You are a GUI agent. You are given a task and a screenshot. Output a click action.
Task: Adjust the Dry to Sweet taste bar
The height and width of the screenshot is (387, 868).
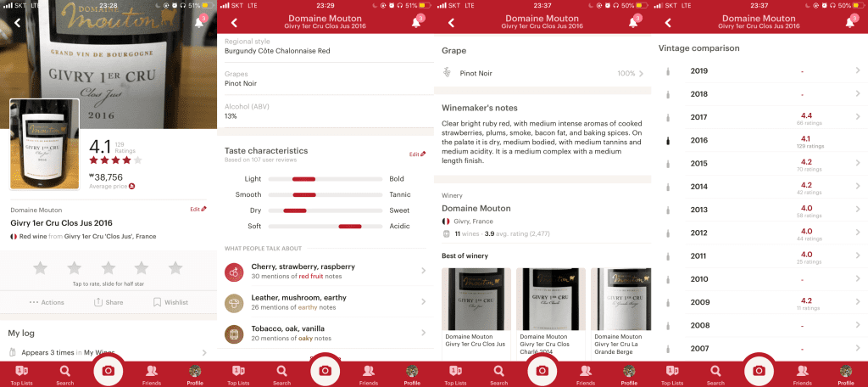pos(325,210)
